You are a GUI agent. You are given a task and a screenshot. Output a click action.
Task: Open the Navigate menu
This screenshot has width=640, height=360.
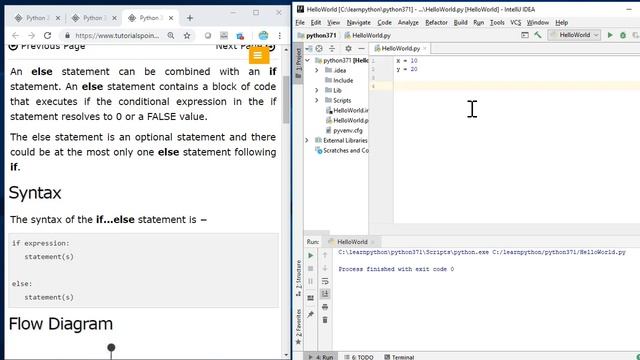click(358, 22)
